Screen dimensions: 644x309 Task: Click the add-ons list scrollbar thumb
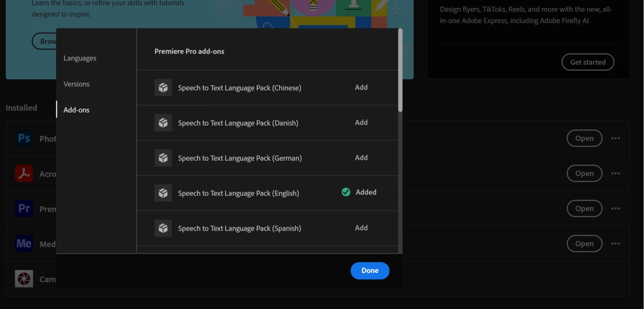(x=400, y=70)
